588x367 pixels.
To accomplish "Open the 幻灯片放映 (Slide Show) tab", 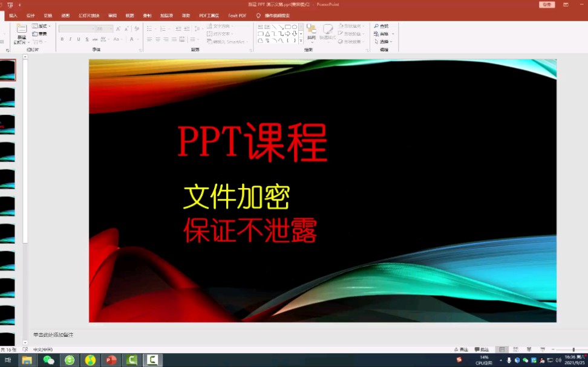I will click(89, 15).
